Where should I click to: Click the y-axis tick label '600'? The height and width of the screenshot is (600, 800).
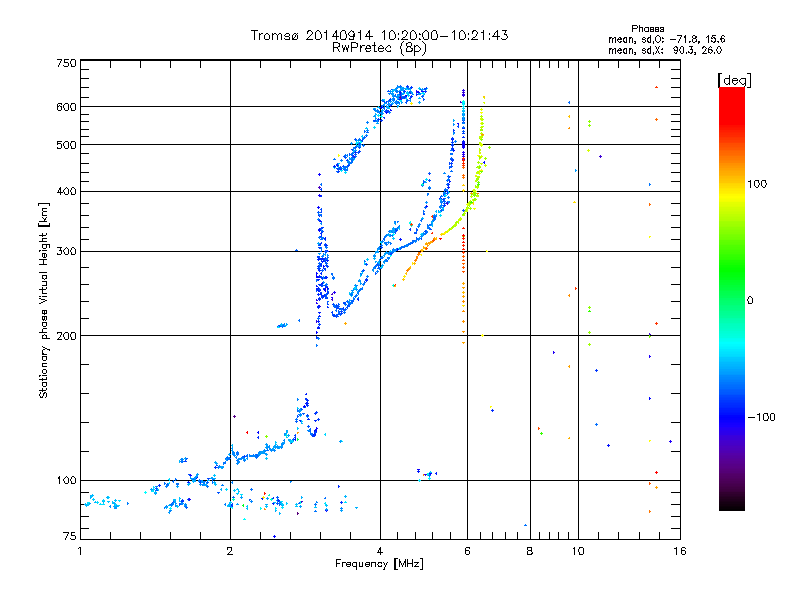point(66,107)
